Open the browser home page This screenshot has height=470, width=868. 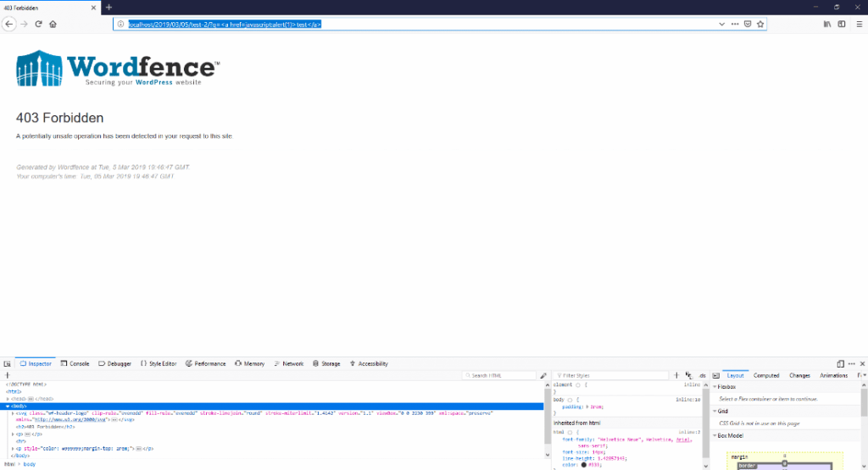53,24
